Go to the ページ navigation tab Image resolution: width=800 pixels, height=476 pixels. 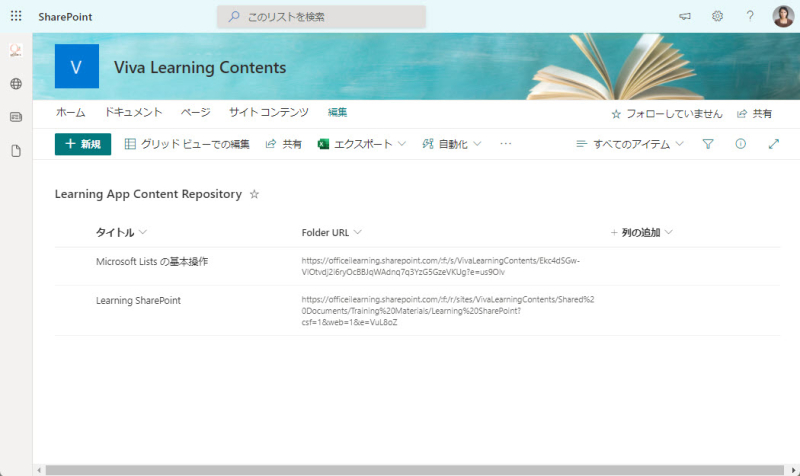point(195,113)
